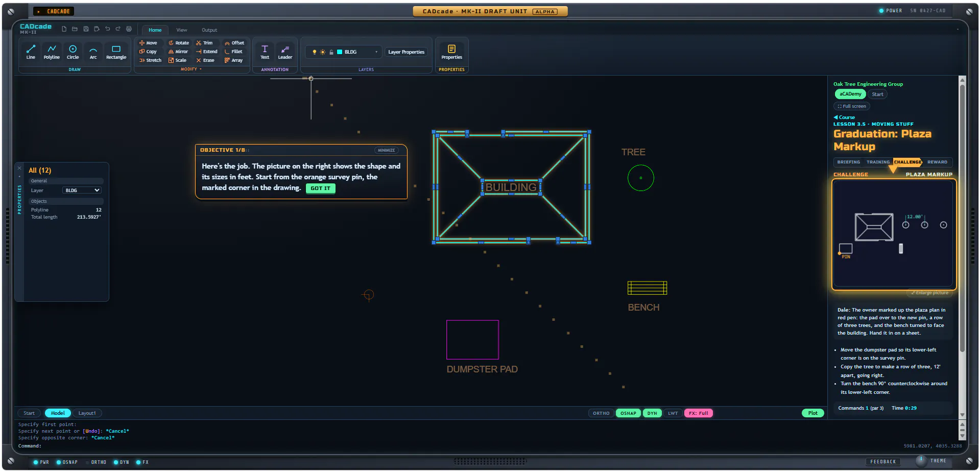The width and height of the screenshot is (980, 471).
Task: Select the Polyline draw tool
Action: click(x=52, y=52)
